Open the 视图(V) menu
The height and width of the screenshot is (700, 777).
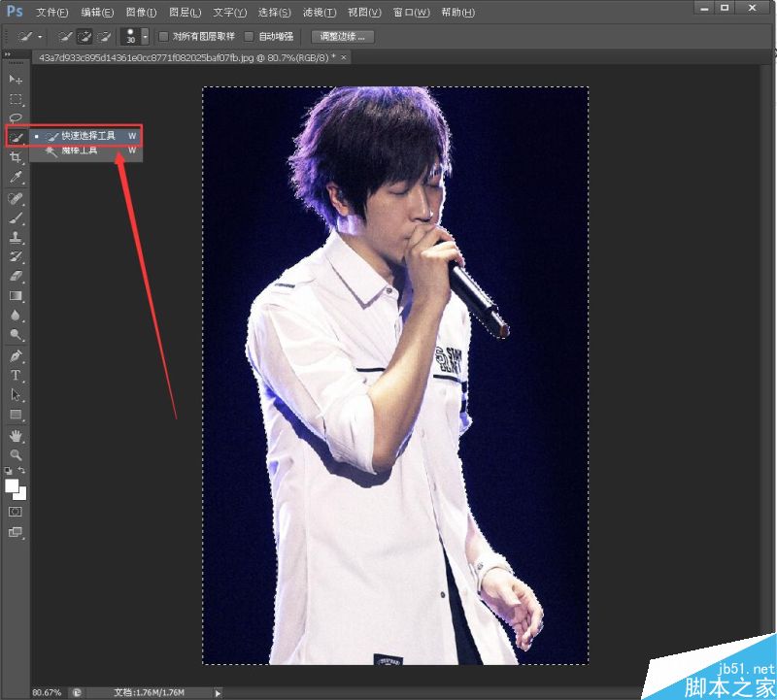coord(364,13)
